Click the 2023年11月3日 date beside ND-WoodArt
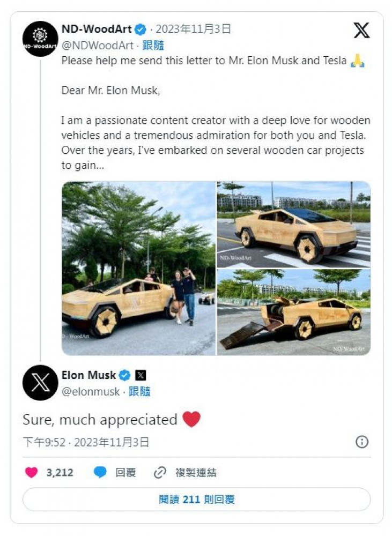This screenshot has height=536, width=392. (x=193, y=29)
